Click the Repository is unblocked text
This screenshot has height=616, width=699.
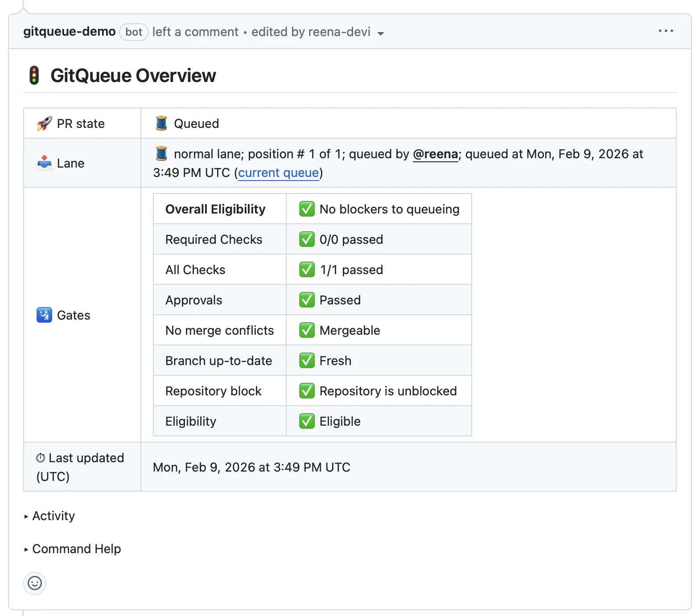tap(388, 391)
